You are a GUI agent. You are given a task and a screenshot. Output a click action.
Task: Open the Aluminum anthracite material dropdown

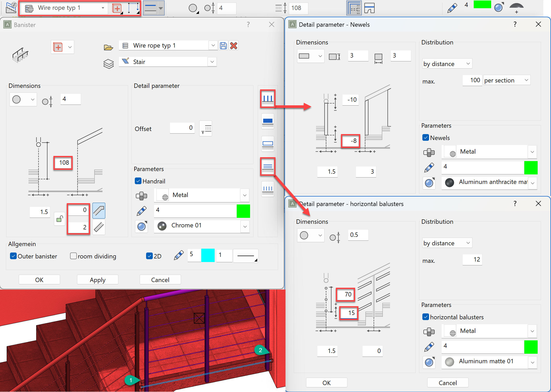pyautogui.click(x=533, y=183)
